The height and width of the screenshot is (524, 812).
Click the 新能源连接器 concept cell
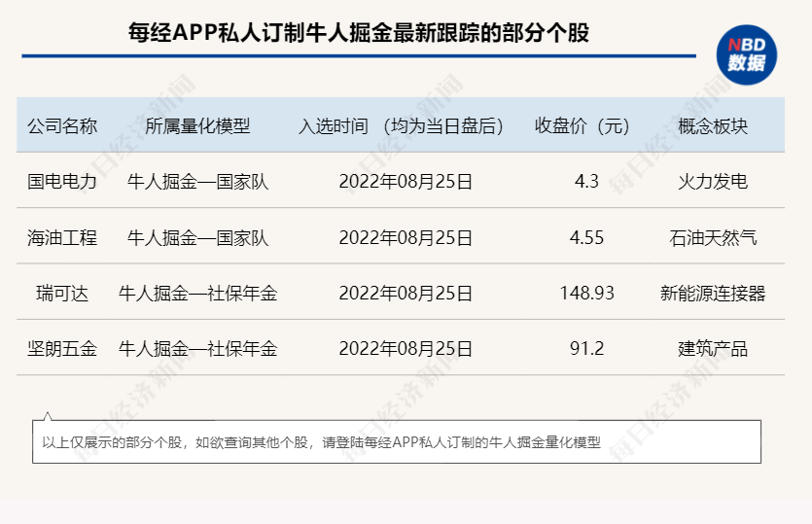point(713,294)
